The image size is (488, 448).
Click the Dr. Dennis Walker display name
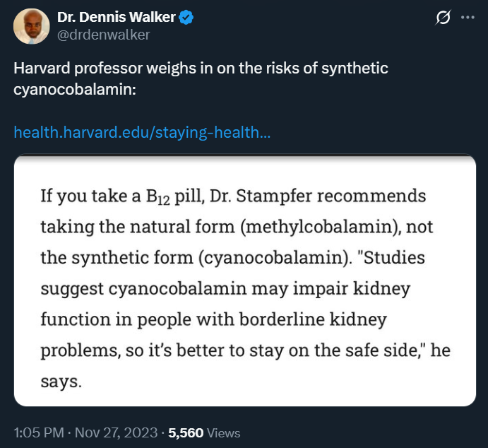coord(116,17)
